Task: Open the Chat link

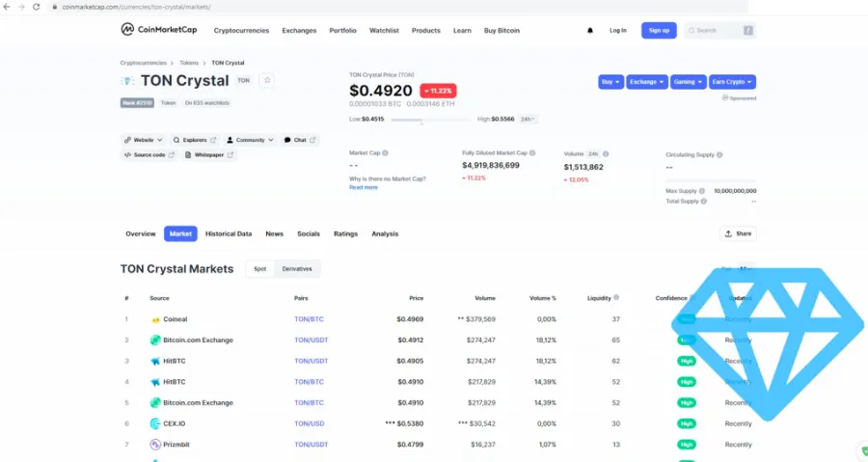Action: [300, 140]
